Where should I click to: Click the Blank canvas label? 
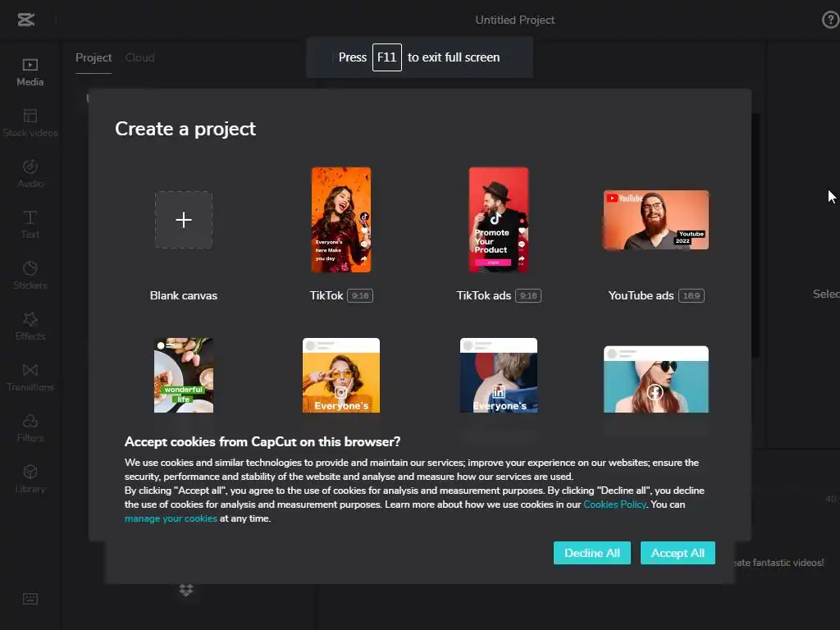pos(184,295)
